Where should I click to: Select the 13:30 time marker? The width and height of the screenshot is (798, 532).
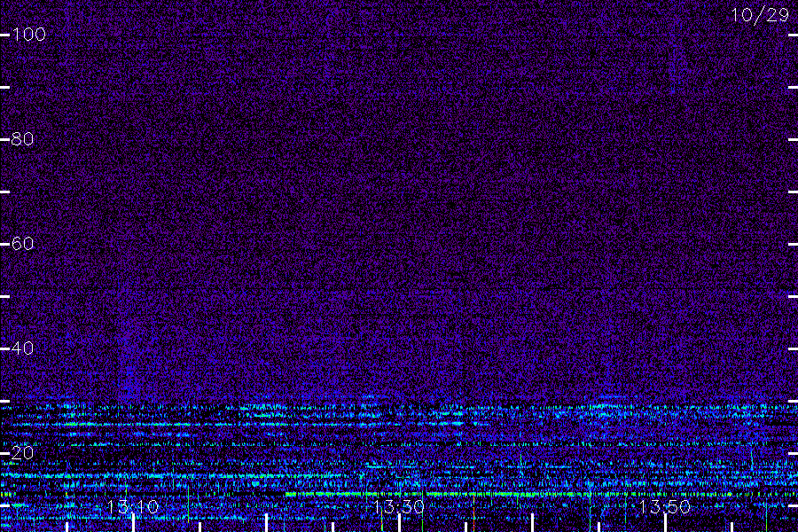(x=398, y=506)
